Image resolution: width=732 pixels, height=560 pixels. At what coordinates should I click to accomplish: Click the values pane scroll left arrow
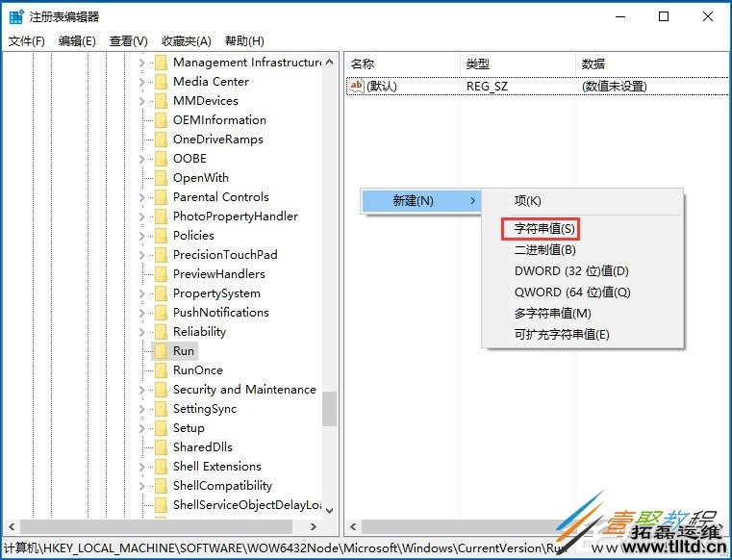click(x=353, y=527)
